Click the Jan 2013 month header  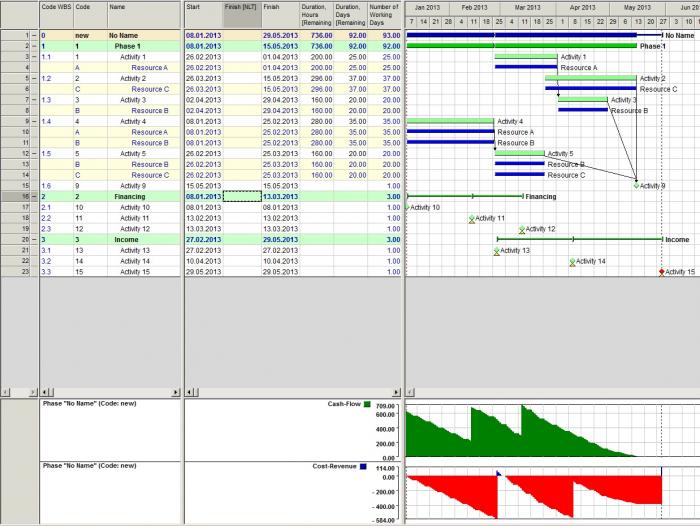click(x=427, y=8)
